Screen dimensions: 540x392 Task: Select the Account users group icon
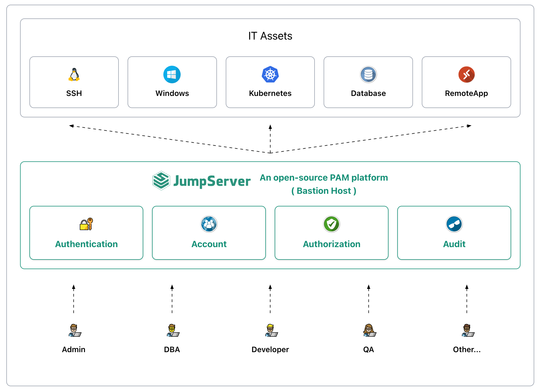pos(209,224)
